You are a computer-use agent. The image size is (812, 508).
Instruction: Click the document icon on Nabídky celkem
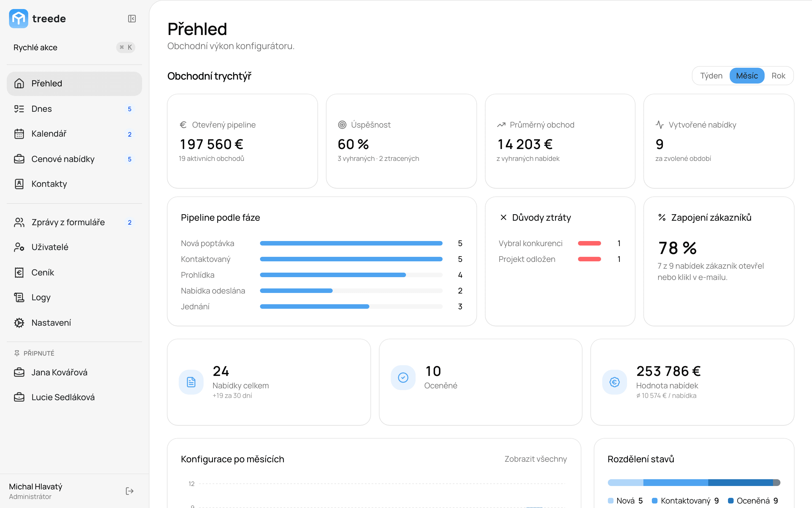tap(191, 382)
